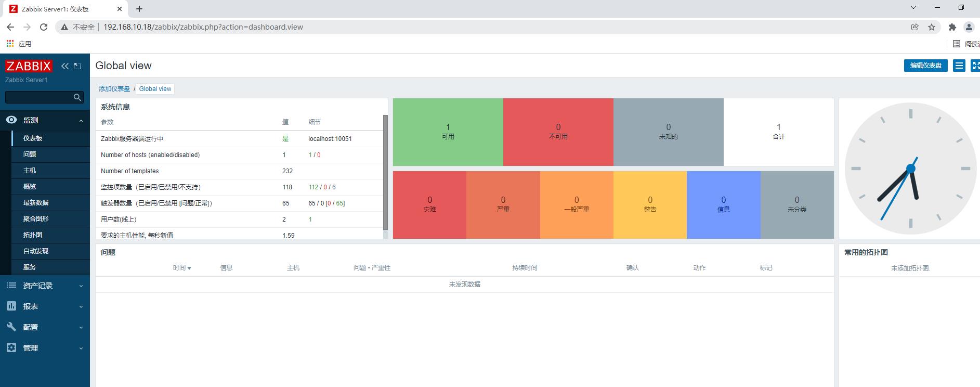
Task: Open 拓扑图 in the sidebar
Action: coord(50,235)
